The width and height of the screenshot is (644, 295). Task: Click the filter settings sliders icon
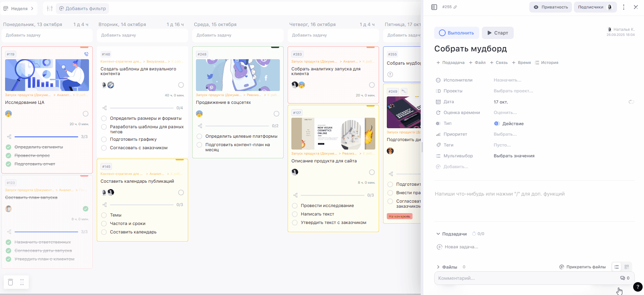pos(50,8)
